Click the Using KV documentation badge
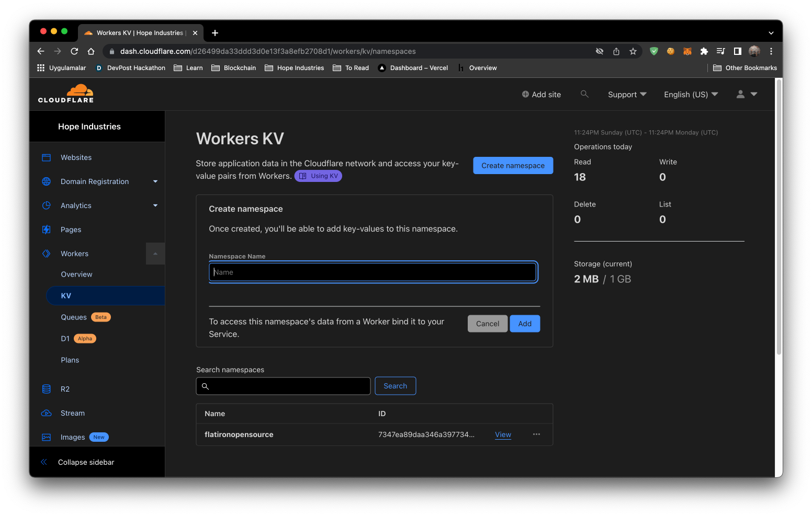812x516 pixels. pyautogui.click(x=318, y=176)
